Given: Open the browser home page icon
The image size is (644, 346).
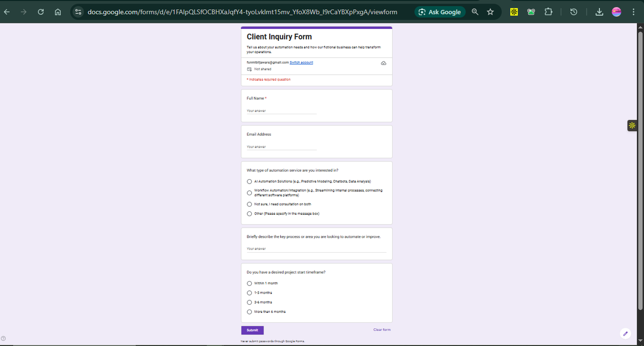Looking at the screenshot, I should (x=58, y=12).
